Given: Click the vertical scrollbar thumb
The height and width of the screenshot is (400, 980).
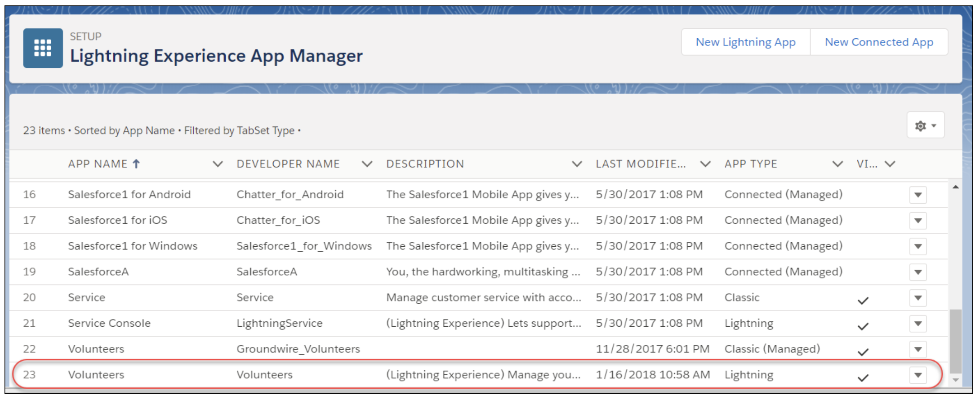Looking at the screenshot, I should click(x=956, y=341).
